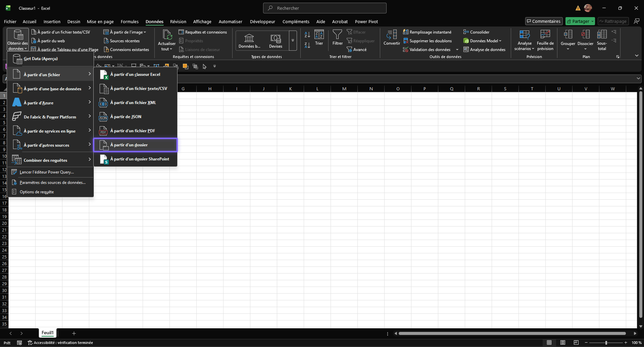
Task: Open the Formules ribbon tab
Action: pos(129,22)
